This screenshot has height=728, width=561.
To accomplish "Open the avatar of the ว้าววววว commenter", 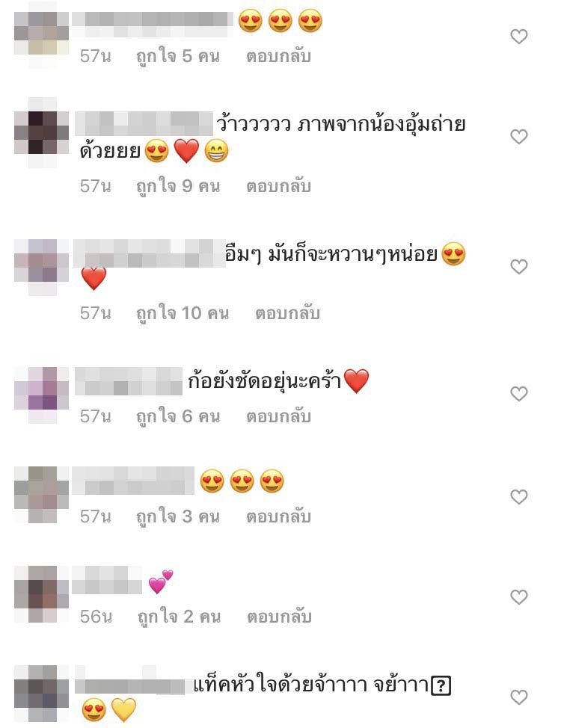I will pyautogui.click(x=42, y=132).
